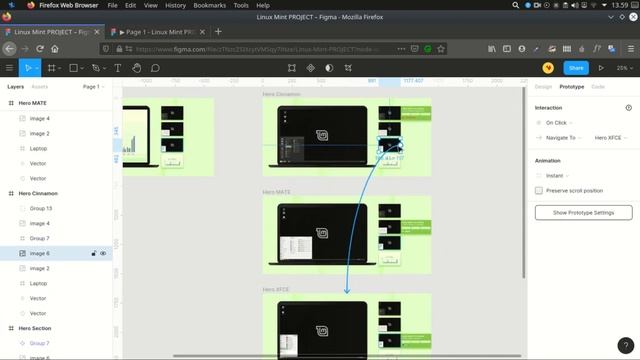Screen dimensions: 640x360
Task: Click the Hero XFCE frame title on canvas
Action: 276,289
